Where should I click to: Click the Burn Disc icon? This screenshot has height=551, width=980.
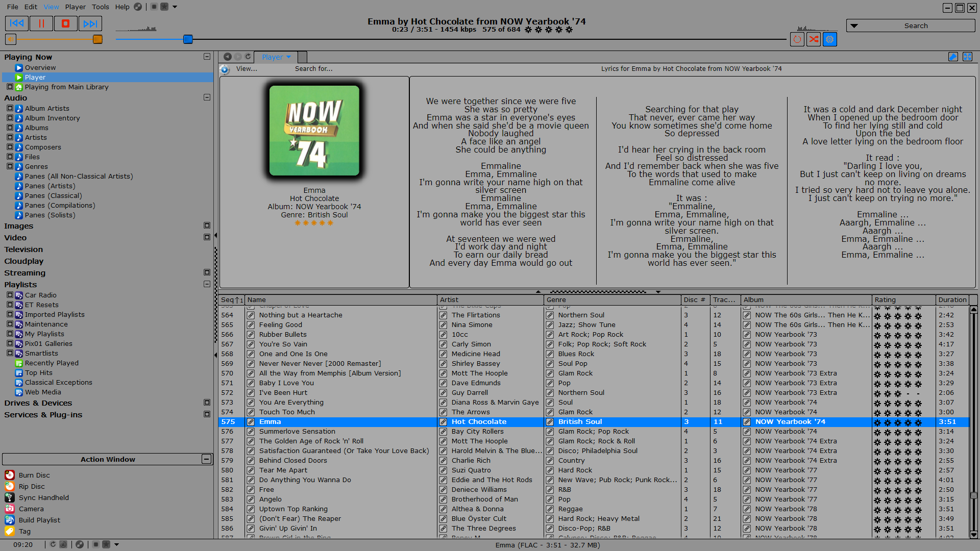pyautogui.click(x=9, y=475)
